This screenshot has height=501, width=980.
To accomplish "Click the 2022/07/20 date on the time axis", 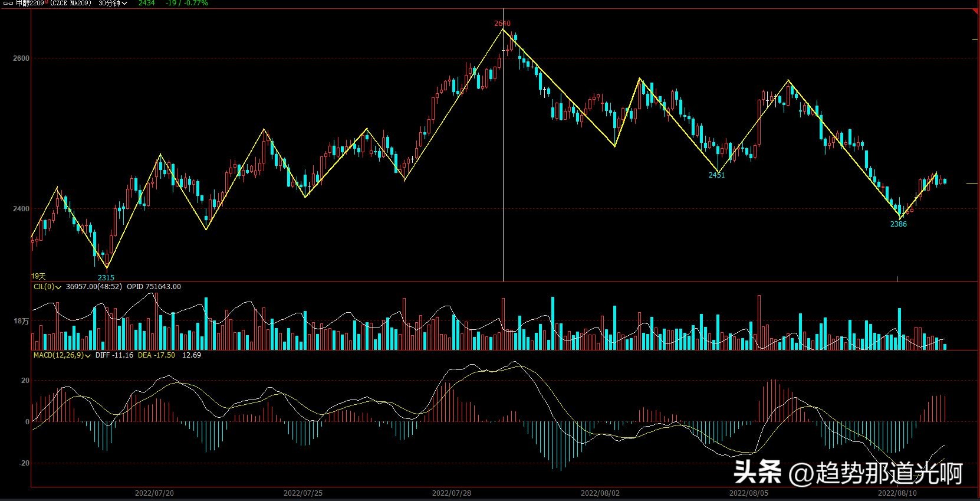I will [x=154, y=493].
